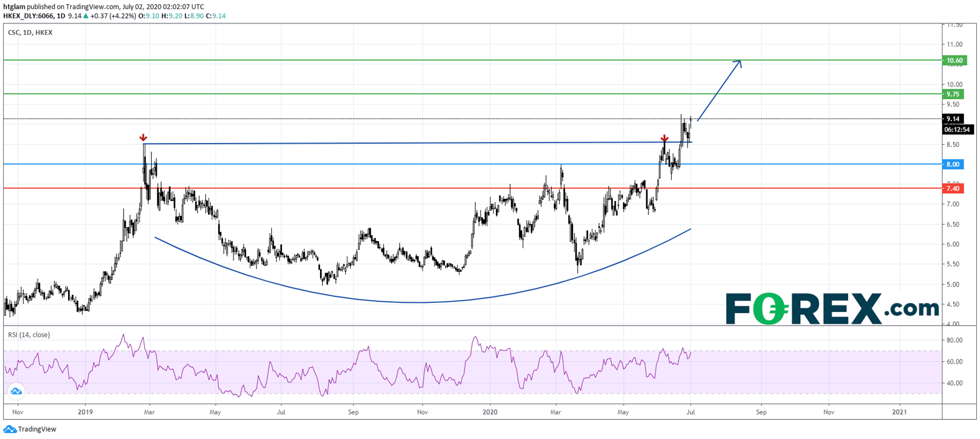Click the 2019 label on time axis
This screenshot has width=980, height=439.
click(x=85, y=412)
